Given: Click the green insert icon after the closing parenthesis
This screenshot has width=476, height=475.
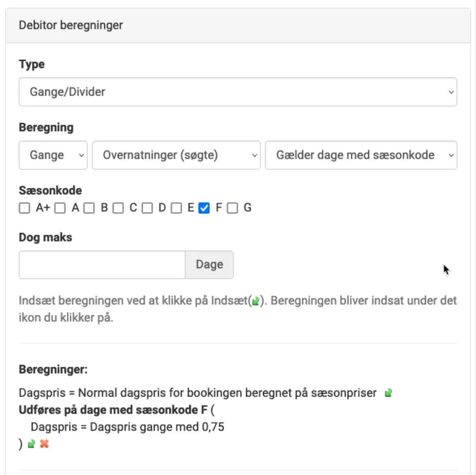Looking at the screenshot, I should point(31,443).
